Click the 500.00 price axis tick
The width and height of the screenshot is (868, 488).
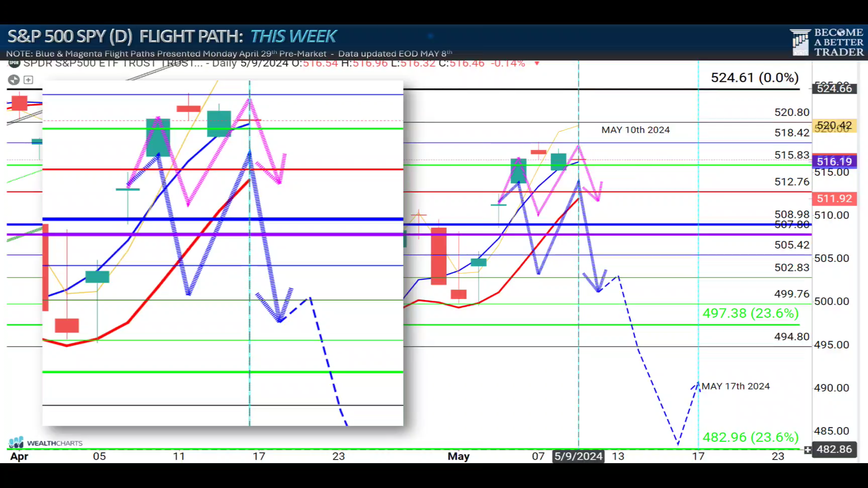pyautogui.click(x=831, y=301)
